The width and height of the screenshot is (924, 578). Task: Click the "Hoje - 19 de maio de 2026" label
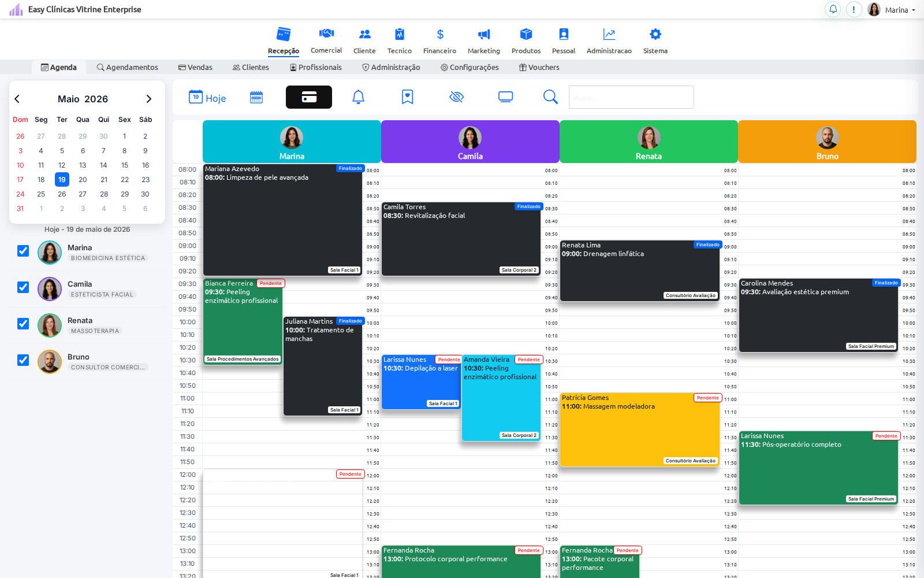pos(87,229)
